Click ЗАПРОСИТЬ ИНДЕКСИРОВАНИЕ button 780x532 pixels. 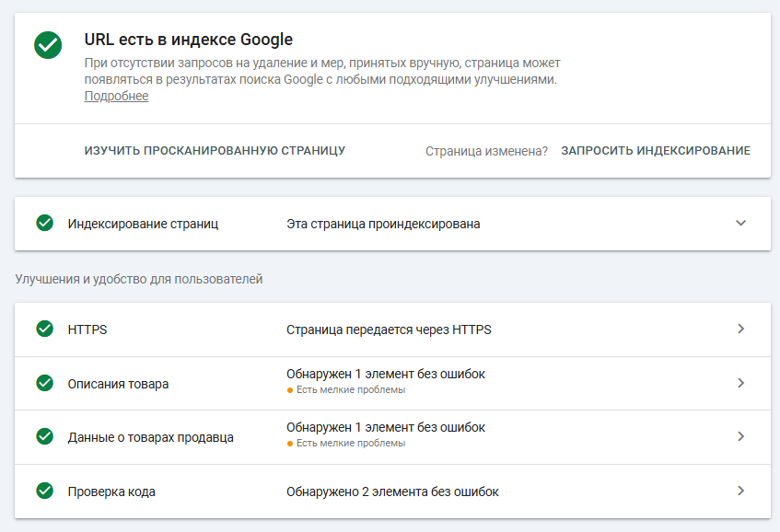pyautogui.click(x=656, y=151)
